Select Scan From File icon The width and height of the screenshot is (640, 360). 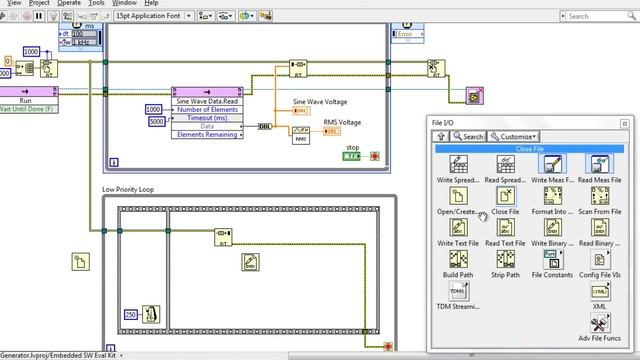600,196
